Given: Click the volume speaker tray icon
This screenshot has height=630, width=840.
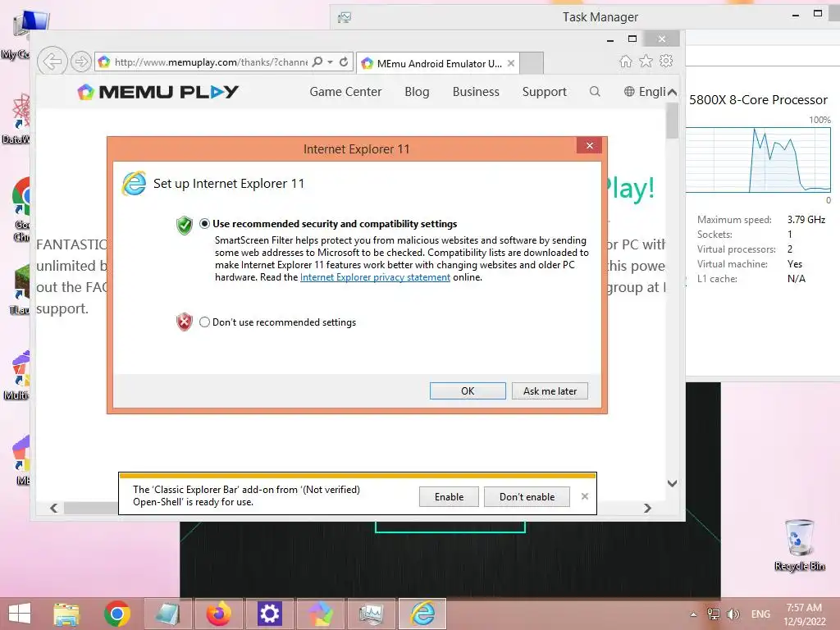Looking at the screenshot, I should [x=733, y=614].
